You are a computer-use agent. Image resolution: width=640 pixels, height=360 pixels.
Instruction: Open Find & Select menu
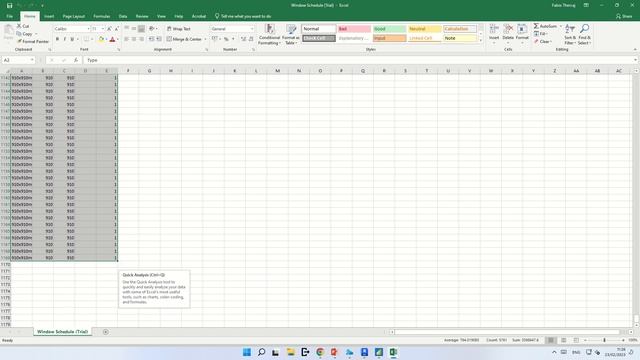[584, 34]
